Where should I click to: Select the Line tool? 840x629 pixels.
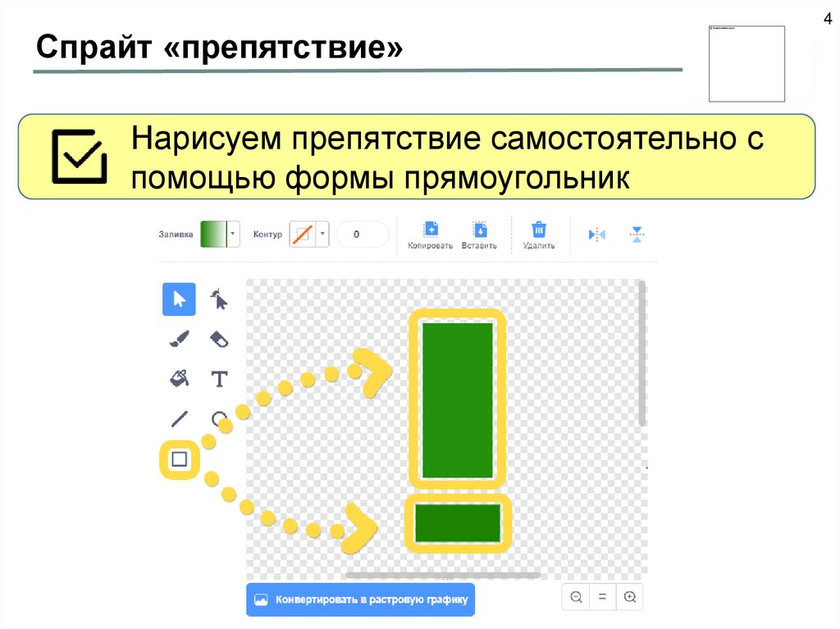179,418
